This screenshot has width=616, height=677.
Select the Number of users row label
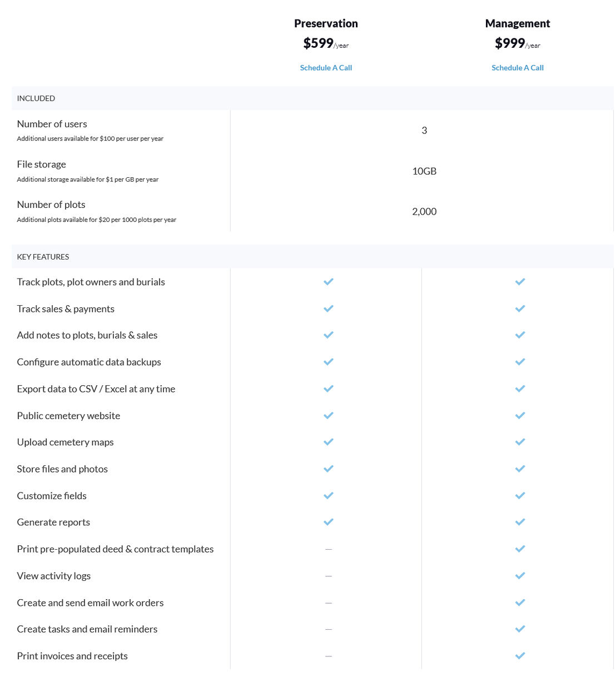(52, 123)
